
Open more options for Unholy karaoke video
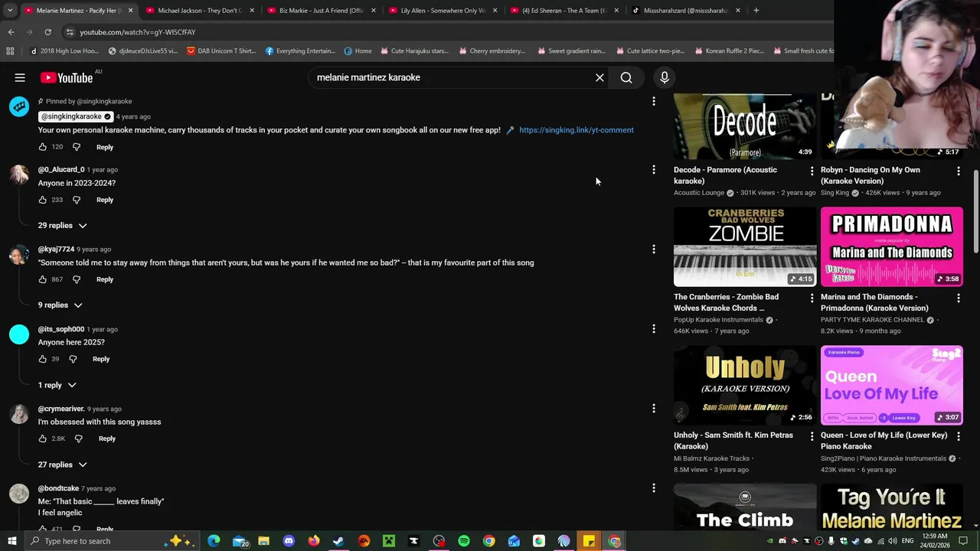click(812, 436)
